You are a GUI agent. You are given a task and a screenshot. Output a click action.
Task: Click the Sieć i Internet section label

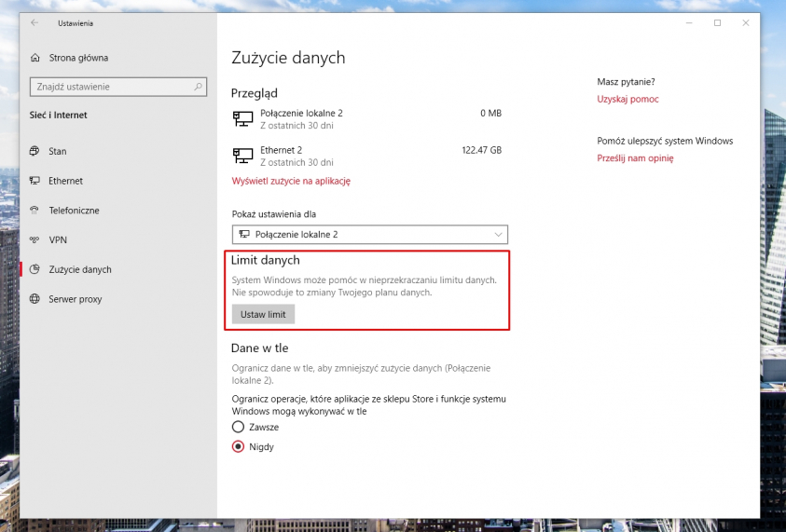coord(58,115)
